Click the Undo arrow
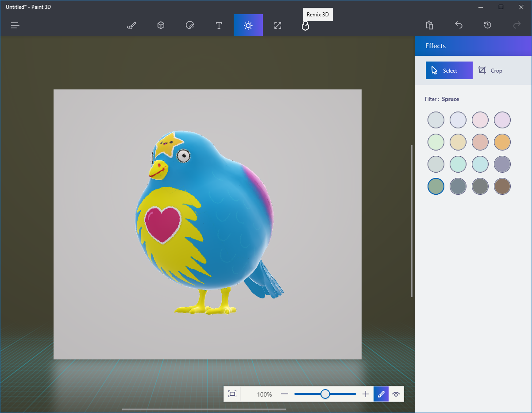 pos(459,25)
